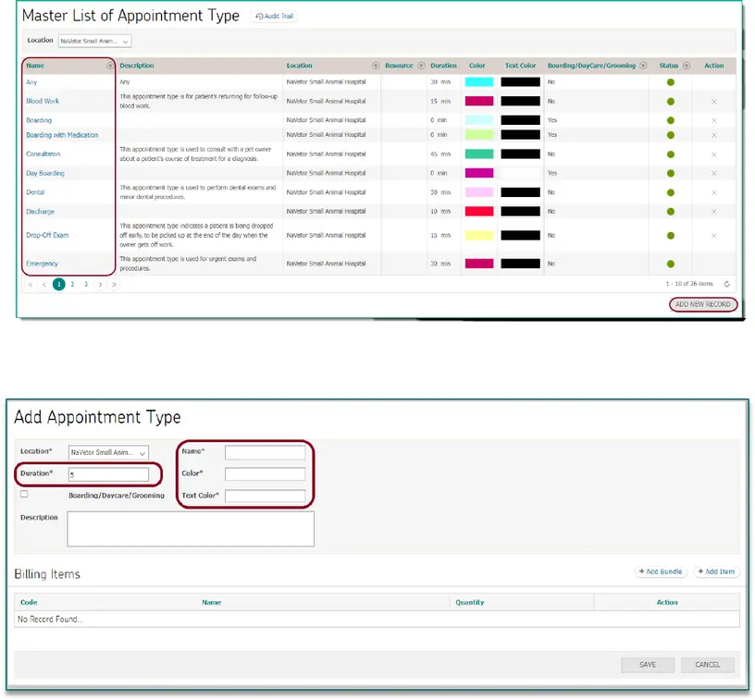Select page 1 in the pager
Image resolution: width=755 pixels, height=700 pixels.
(x=58, y=284)
